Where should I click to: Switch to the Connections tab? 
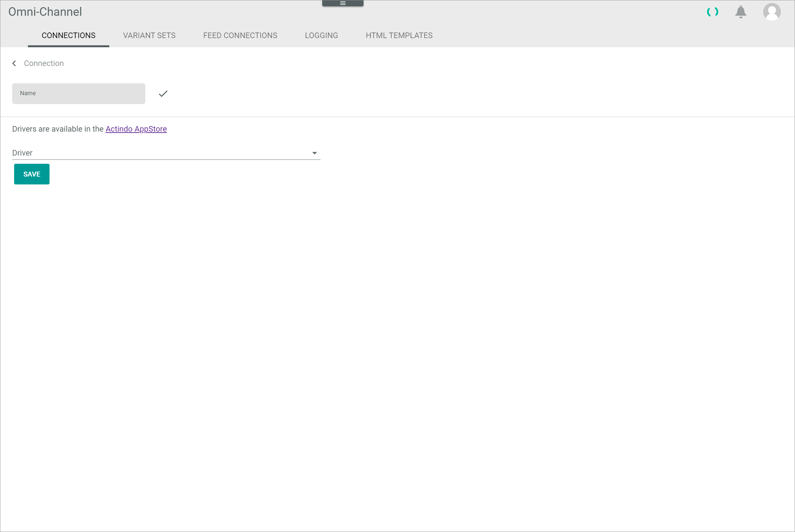(x=69, y=35)
